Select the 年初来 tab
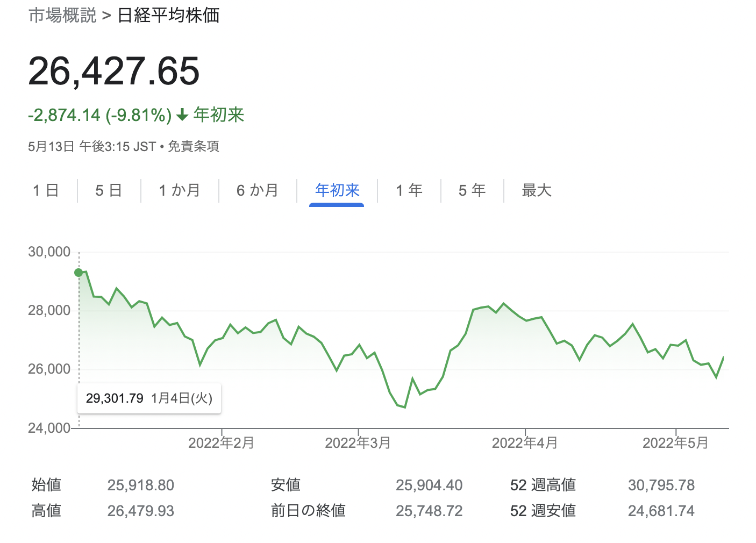756x543 pixels. [x=337, y=190]
